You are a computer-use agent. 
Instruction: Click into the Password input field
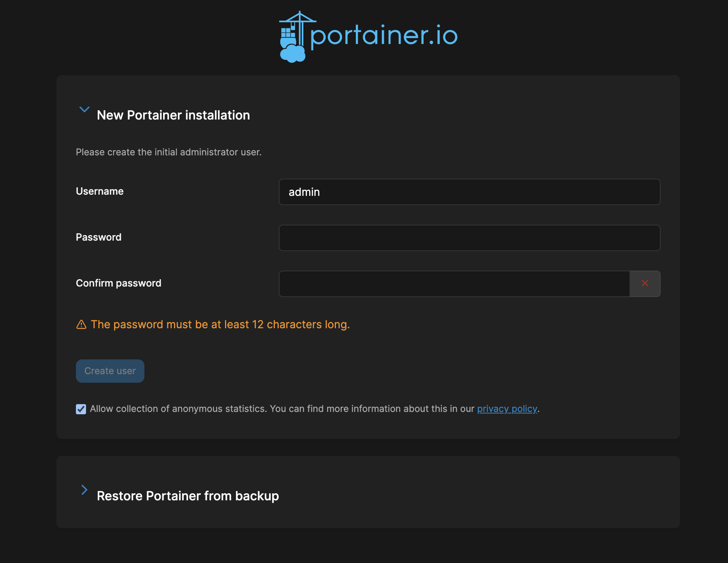pos(470,238)
